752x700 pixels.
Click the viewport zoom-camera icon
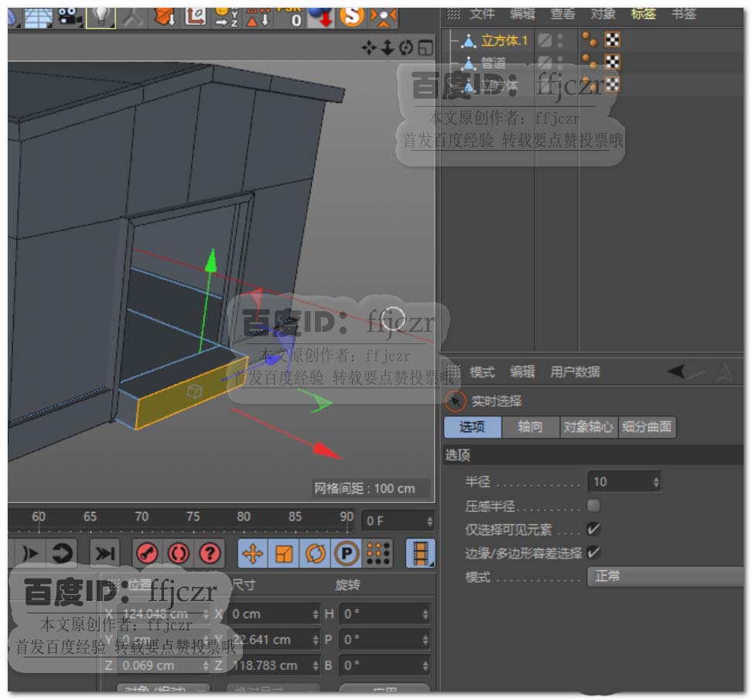pyautogui.click(x=388, y=47)
